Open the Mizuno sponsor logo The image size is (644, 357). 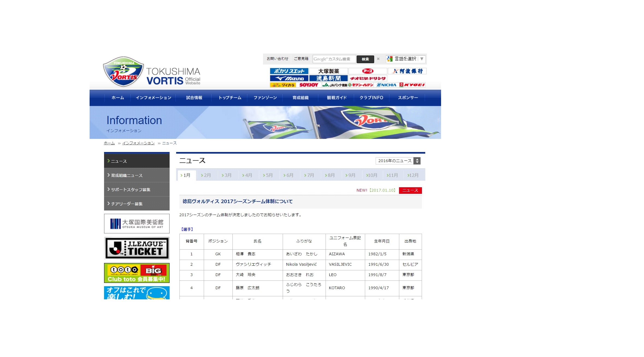[x=289, y=78]
